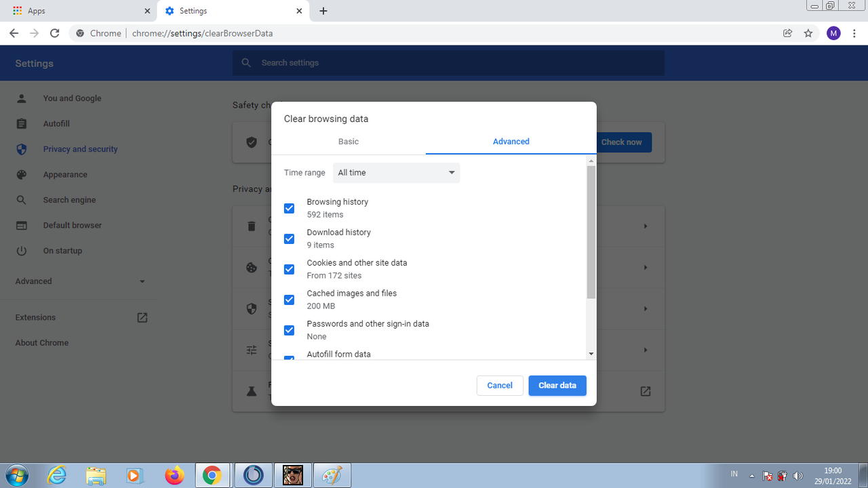Open the profile avatar M

(833, 33)
